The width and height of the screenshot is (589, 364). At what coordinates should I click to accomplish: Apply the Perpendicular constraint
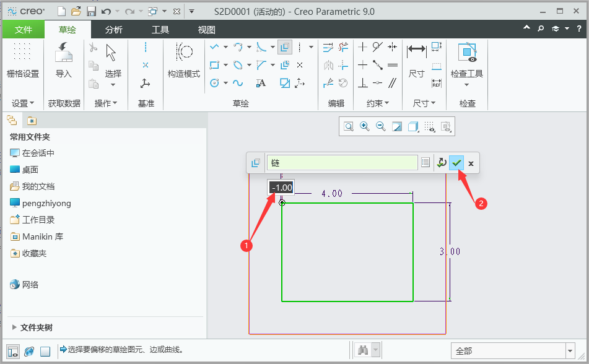coord(362,83)
